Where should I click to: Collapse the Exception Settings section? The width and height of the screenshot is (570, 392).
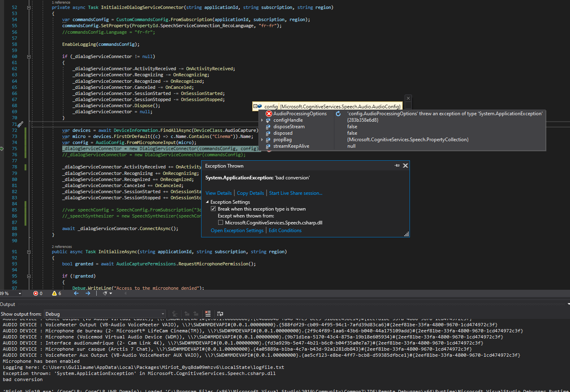(x=207, y=202)
